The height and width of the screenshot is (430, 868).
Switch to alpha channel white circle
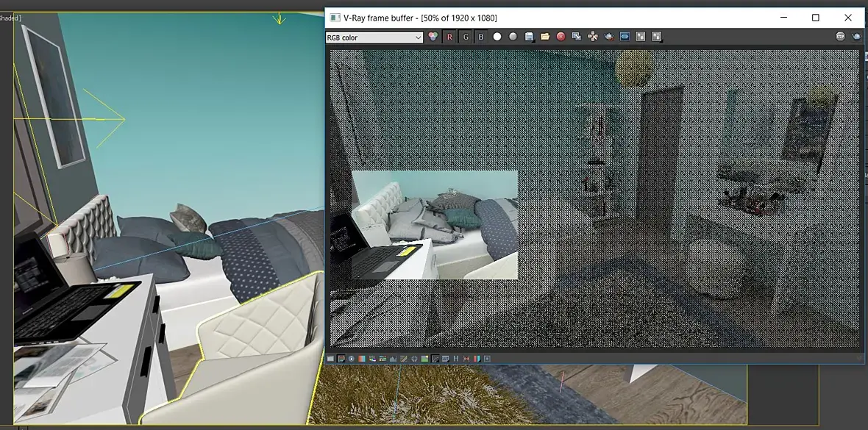(x=497, y=37)
